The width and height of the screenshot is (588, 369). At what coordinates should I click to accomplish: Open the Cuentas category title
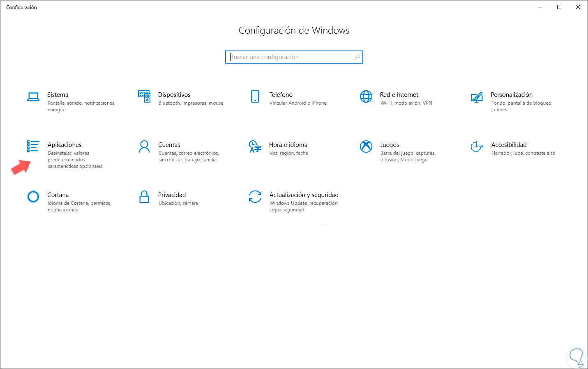(x=169, y=145)
